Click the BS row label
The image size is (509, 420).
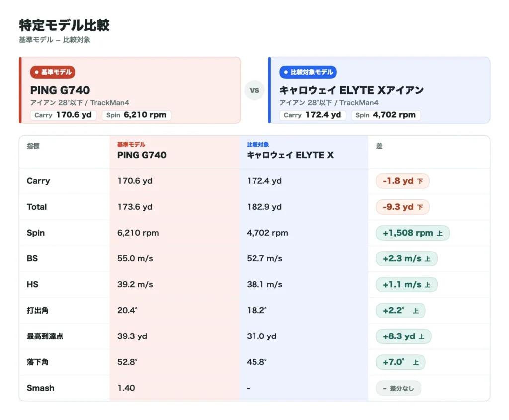point(32,258)
